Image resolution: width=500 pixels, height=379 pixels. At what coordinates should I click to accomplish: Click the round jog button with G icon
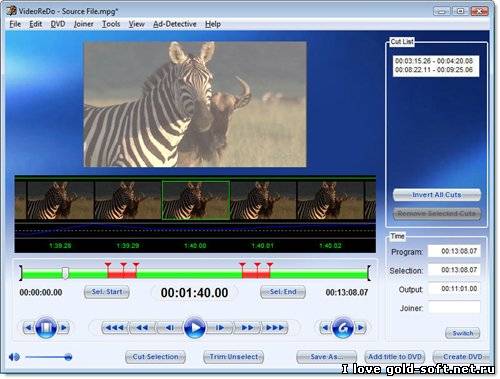[x=343, y=328]
